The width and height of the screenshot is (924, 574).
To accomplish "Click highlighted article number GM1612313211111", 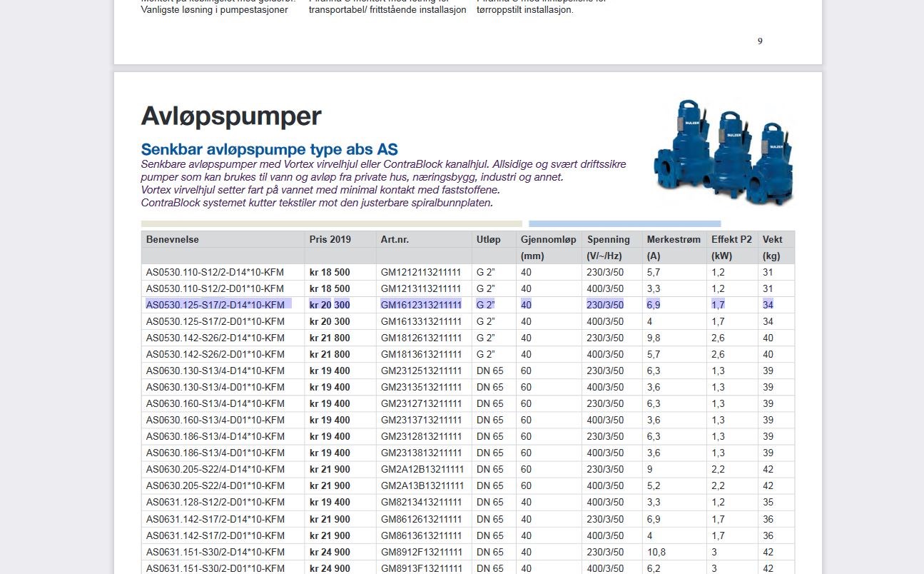I will point(421,305).
